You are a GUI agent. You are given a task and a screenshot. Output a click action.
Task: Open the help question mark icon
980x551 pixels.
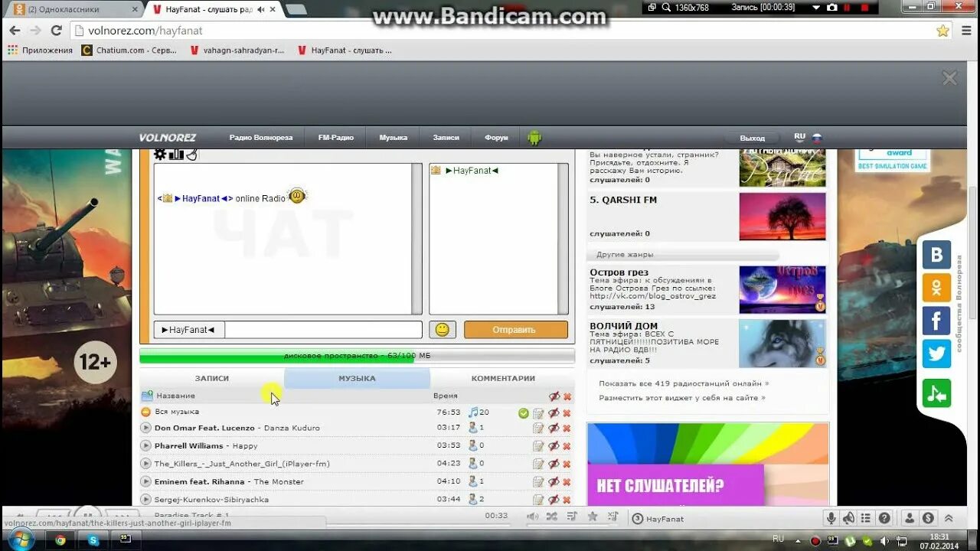point(884,518)
